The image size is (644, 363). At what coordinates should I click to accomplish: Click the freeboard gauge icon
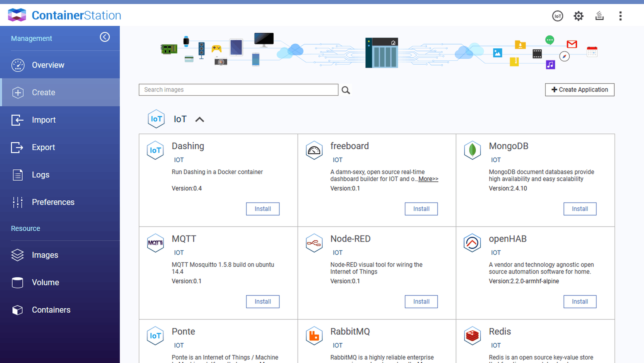pyautogui.click(x=314, y=150)
